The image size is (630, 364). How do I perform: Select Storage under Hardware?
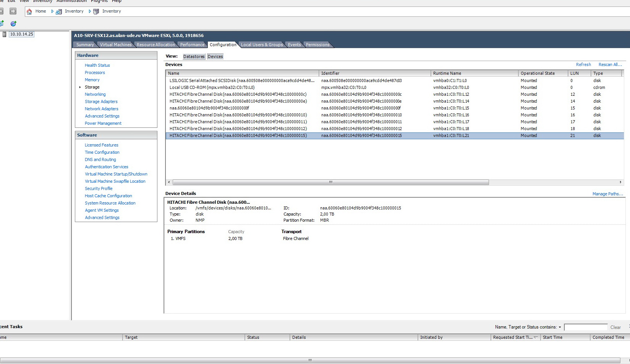coord(92,87)
